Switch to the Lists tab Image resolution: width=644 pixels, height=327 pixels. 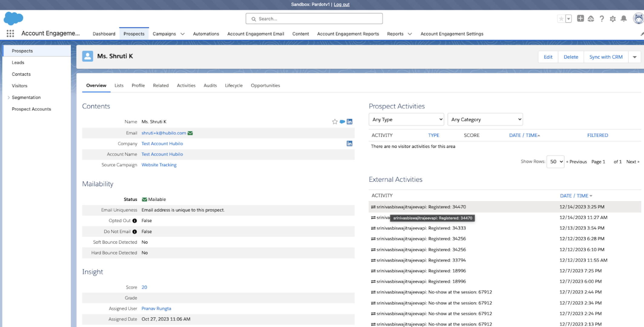pyautogui.click(x=119, y=86)
